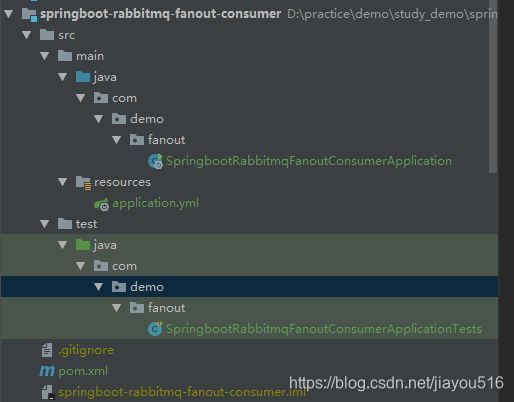Screen dimensions: 514x402
Task: Select the fanout package under main
Action: point(167,140)
